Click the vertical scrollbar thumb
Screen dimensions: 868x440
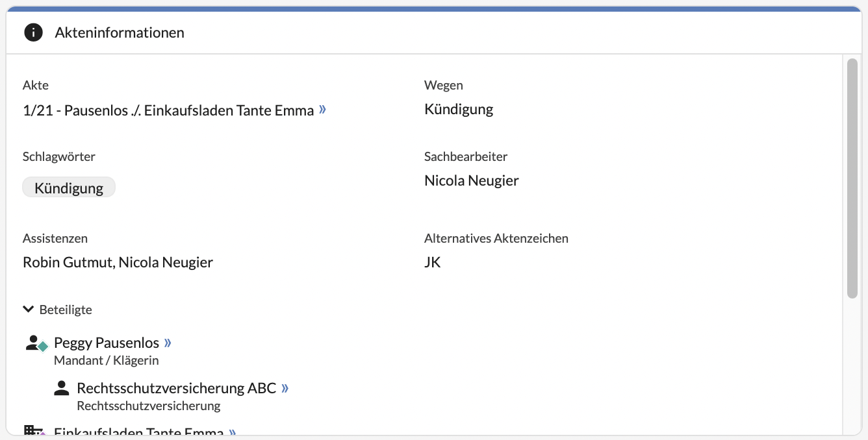pos(852,178)
